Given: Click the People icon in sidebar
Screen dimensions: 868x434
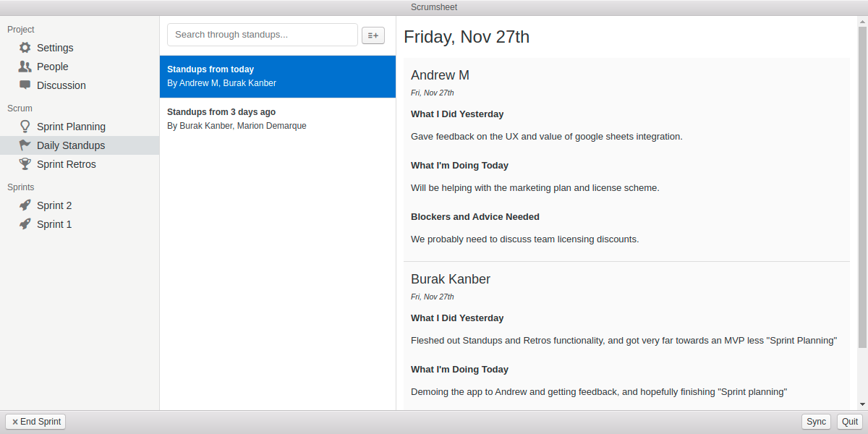Looking at the screenshot, I should pos(25,67).
